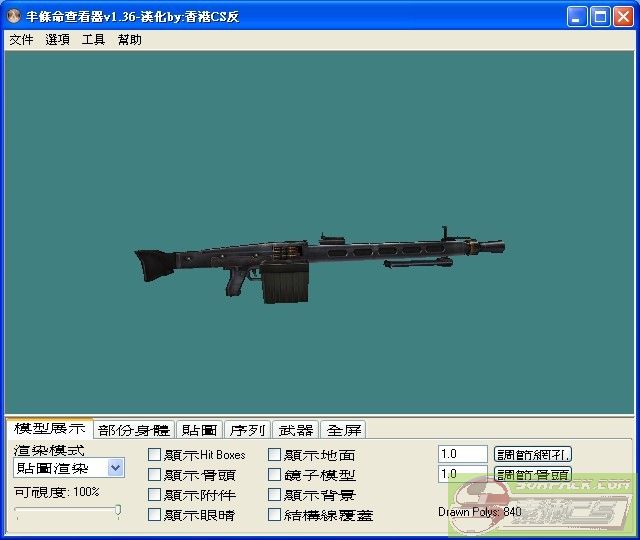
Task: Open the 工具 menu
Action: click(x=93, y=40)
